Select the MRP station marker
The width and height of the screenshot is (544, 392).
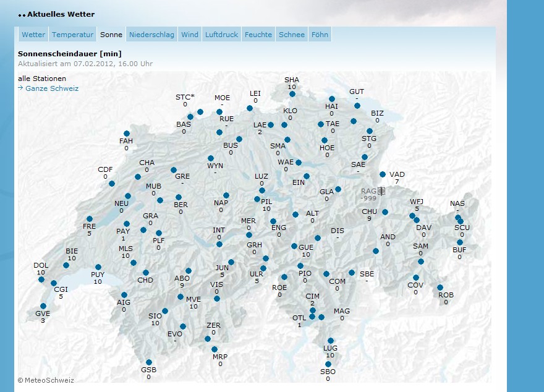(215, 349)
